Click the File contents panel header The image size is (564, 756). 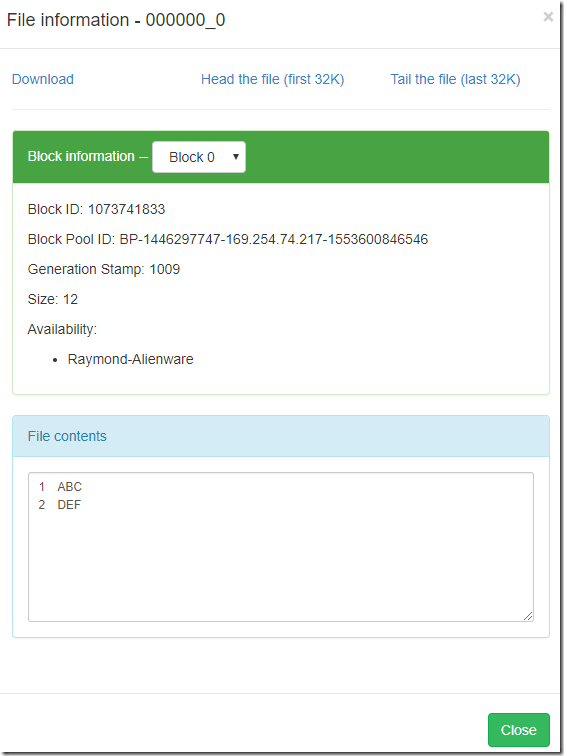click(x=281, y=436)
